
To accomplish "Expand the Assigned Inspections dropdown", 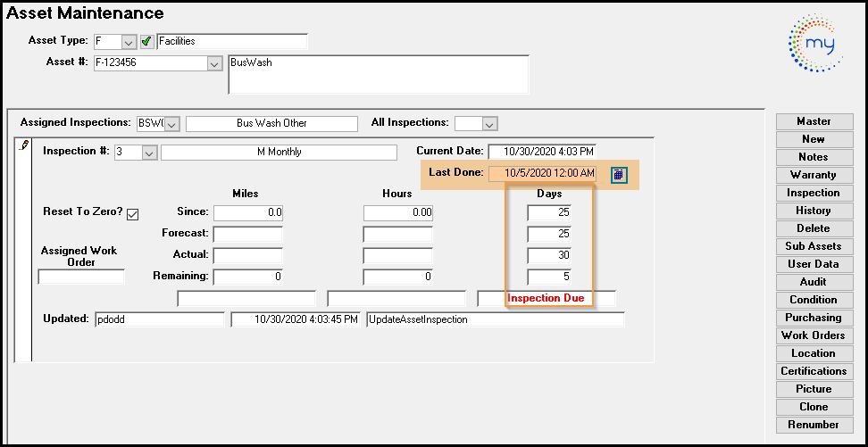I will coord(172,124).
